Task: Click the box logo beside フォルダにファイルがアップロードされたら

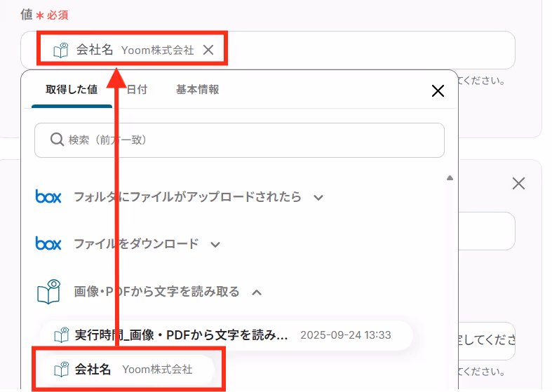Action: coord(48,196)
